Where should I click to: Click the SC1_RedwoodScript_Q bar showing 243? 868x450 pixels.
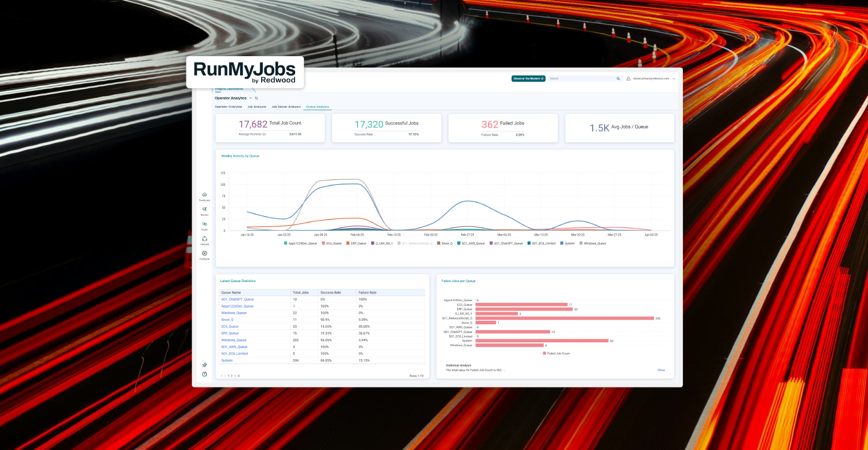[564, 318]
